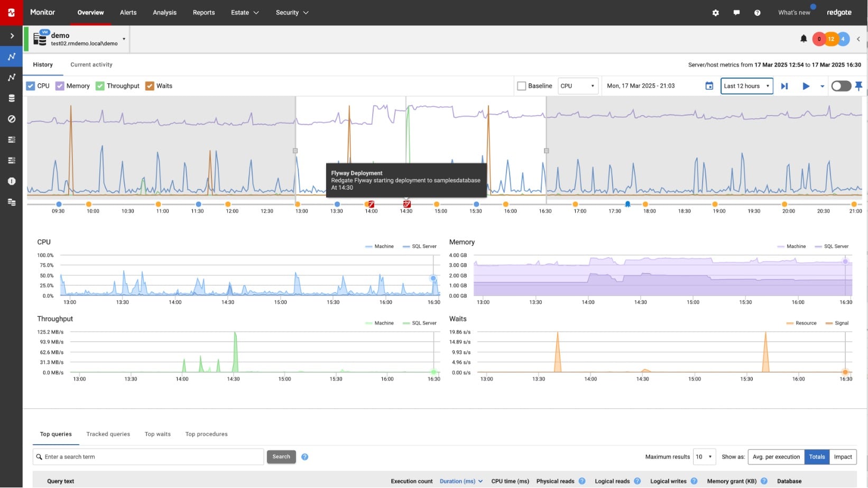Open the CPU baseline metric dropdown
868x488 pixels.
pos(578,86)
